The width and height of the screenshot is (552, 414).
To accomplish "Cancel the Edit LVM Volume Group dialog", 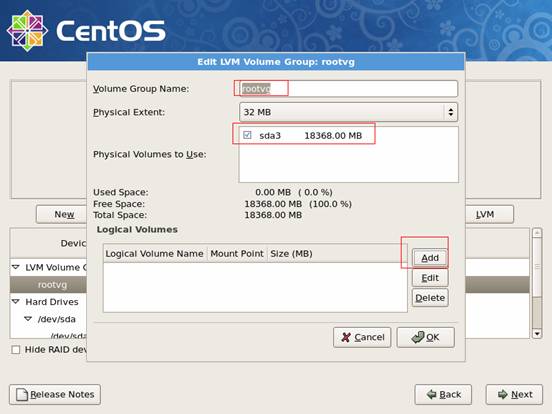I will [362, 337].
